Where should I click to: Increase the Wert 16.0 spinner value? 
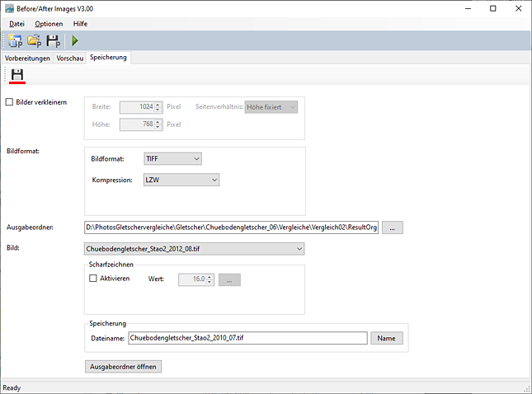tap(210, 277)
